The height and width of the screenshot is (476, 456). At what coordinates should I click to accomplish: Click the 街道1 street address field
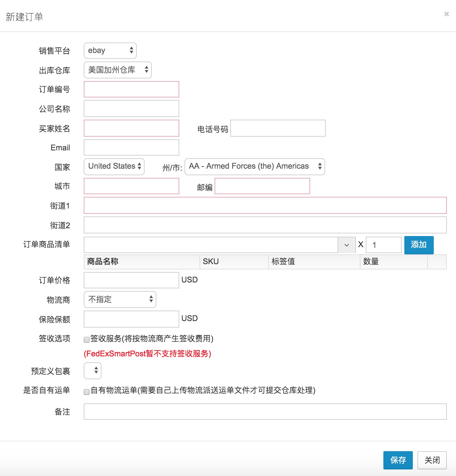click(x=265, y=205)
